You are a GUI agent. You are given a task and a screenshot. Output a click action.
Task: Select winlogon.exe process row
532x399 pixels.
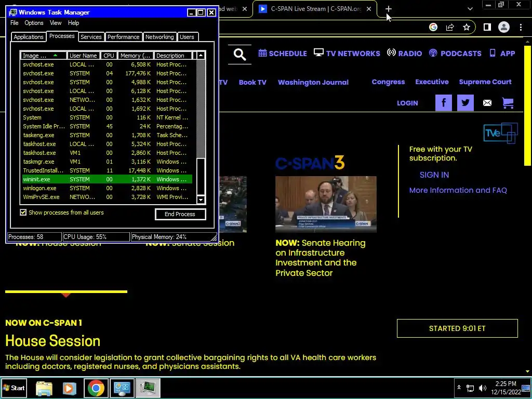(107, 188)
